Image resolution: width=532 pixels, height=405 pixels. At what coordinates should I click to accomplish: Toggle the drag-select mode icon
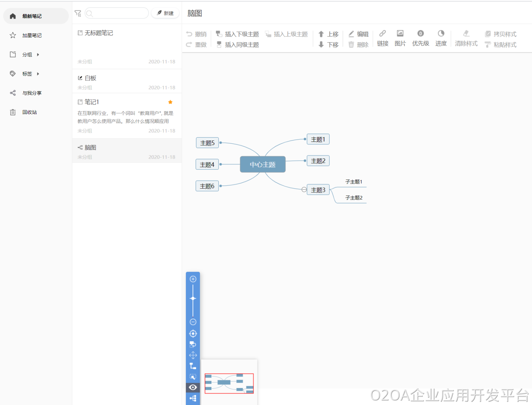(193, 377)
